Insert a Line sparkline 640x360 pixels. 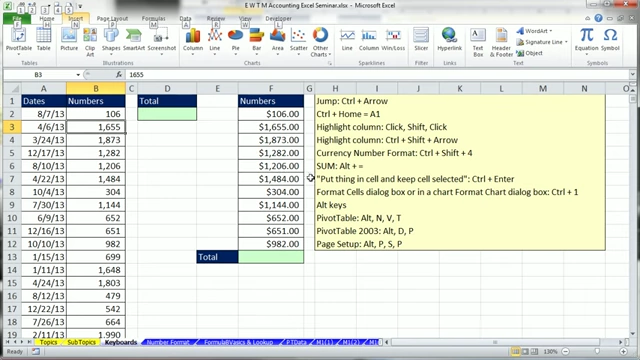point(347,40)
